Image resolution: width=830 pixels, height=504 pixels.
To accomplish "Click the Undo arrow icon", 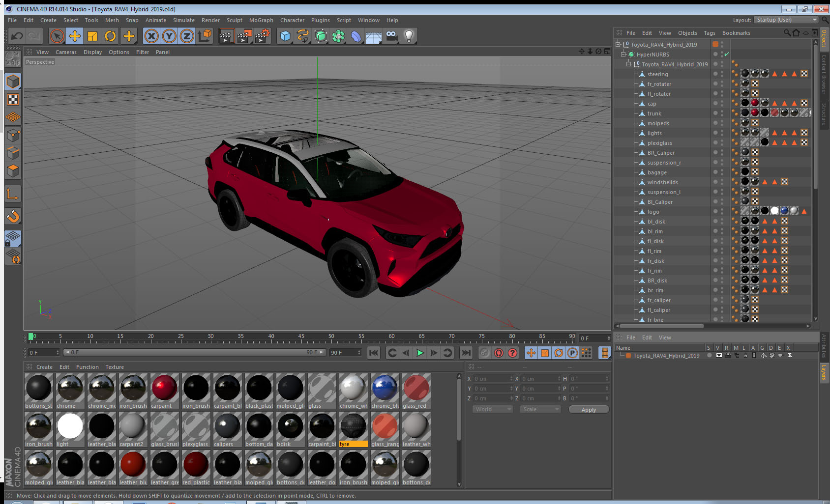I will point(17,36).
